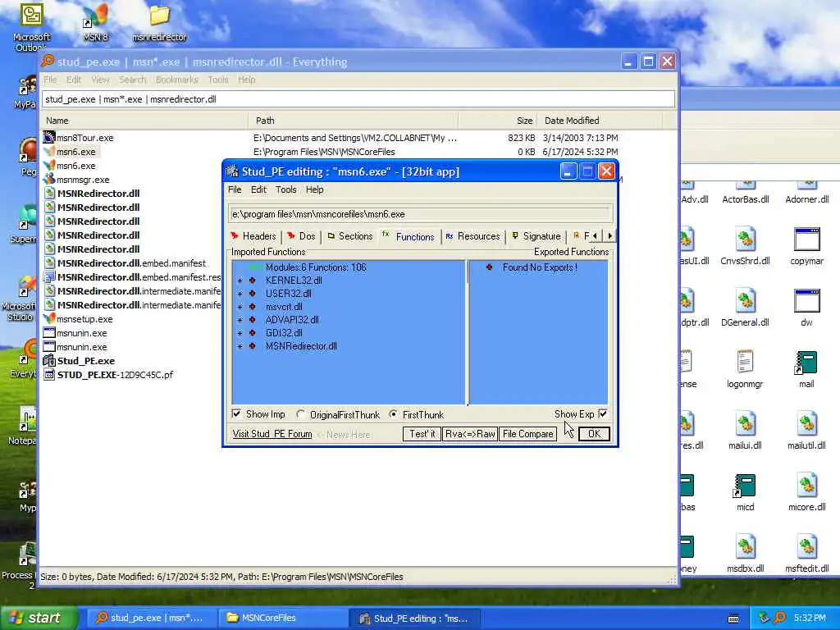Click the Stud_PE file path field

point(421,214)
